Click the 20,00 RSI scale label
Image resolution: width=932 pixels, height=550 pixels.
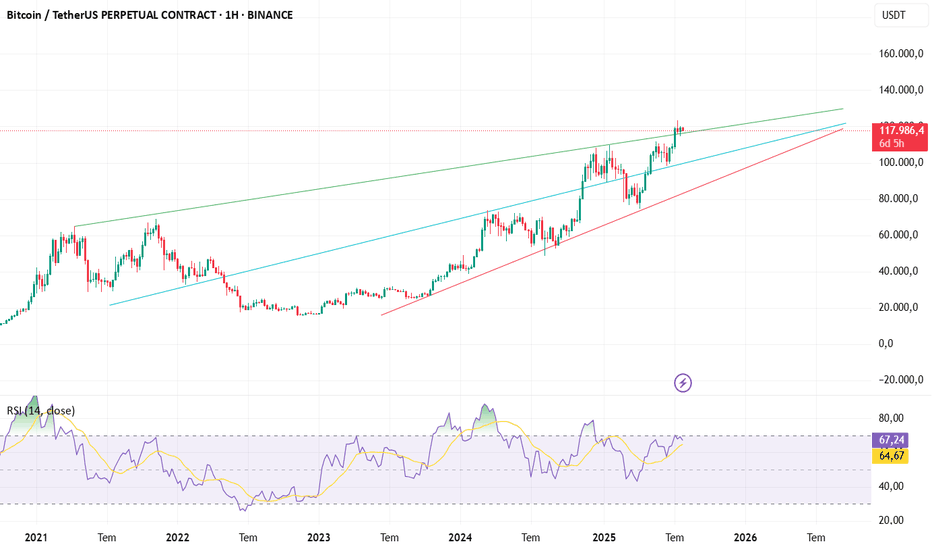coord(891,520)
